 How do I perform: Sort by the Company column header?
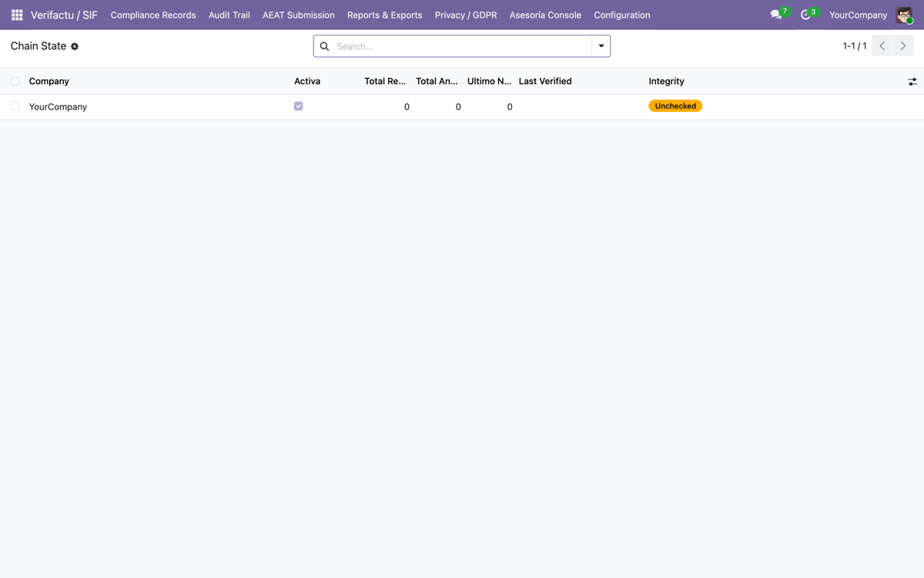click(x=49, y=81)
